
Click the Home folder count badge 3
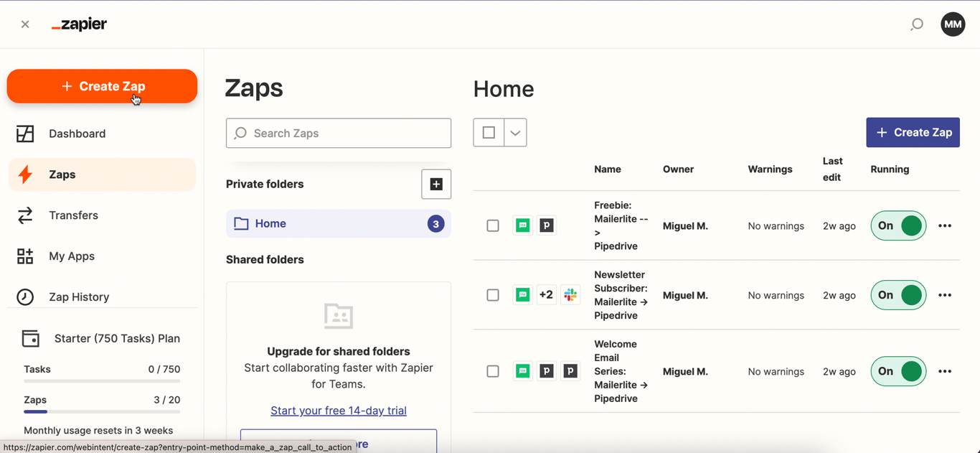click(x=435, y=224)
